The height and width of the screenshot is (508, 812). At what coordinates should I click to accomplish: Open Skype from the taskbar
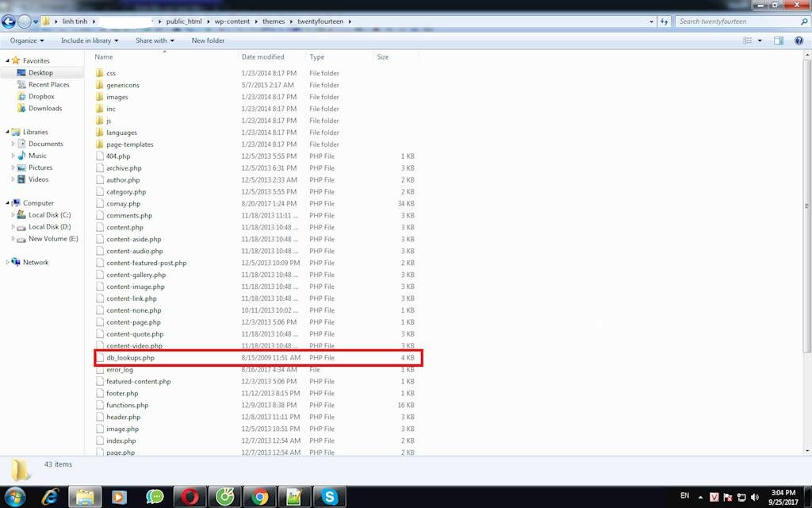pyautogui.click(x=330, y=497)
